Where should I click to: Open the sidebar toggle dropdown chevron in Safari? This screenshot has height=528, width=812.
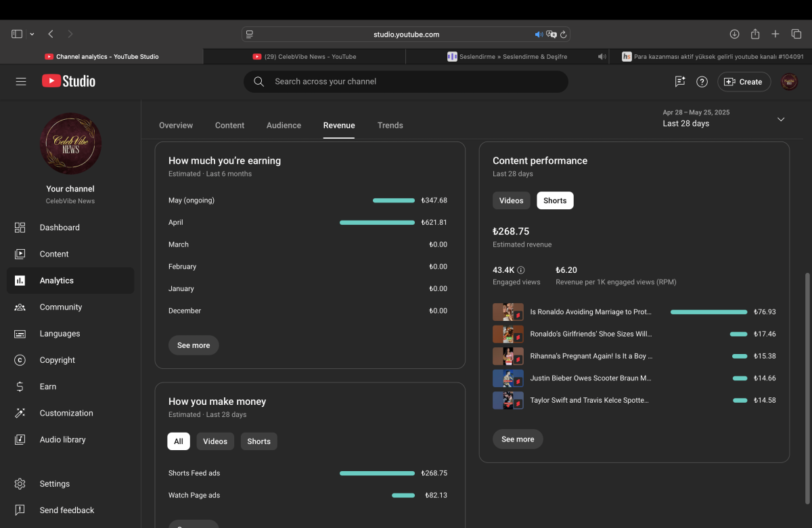click(x=32, y=35)
